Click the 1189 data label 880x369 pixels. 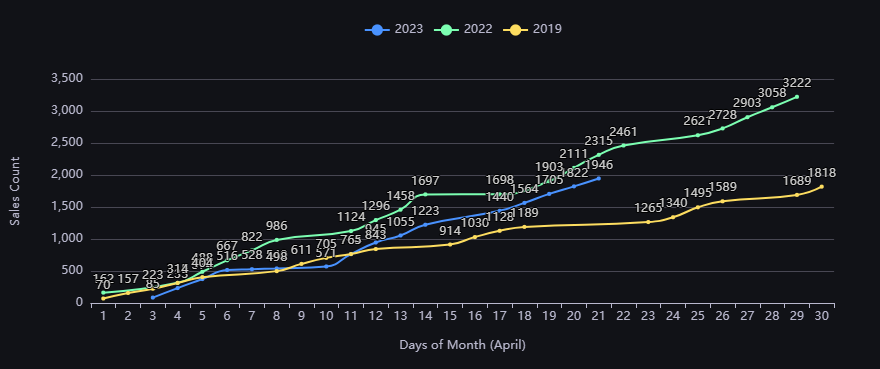point(524,213)
